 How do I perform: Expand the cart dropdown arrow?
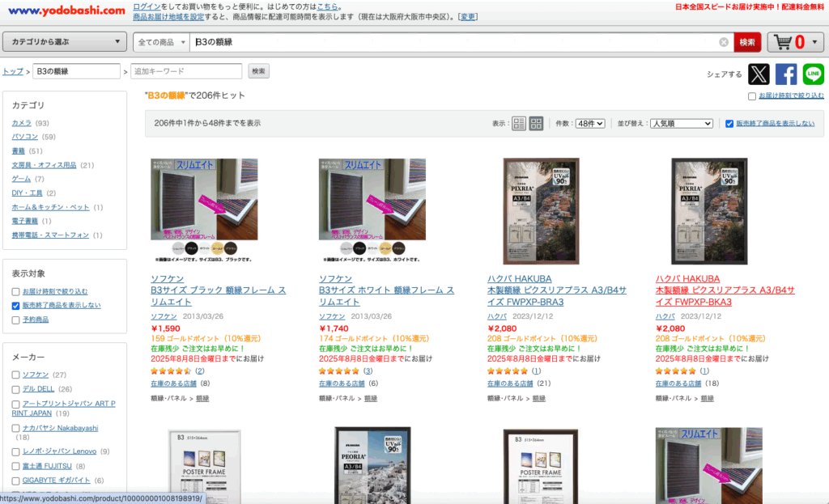[814, 42]
